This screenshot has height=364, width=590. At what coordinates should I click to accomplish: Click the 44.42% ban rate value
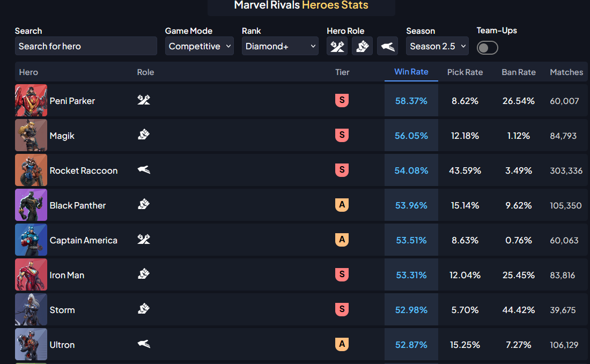point(519,310)
